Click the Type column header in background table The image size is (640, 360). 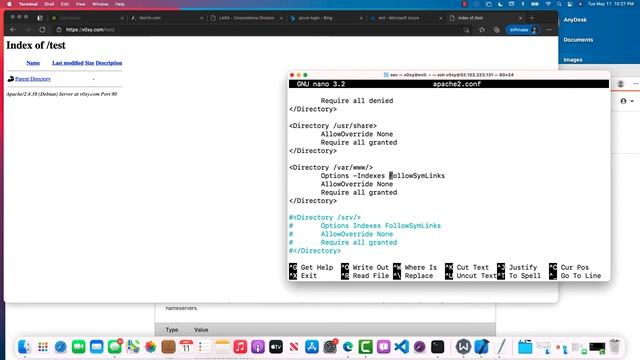(172, 329)
